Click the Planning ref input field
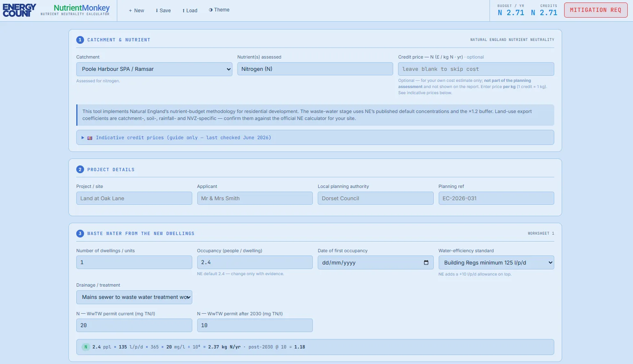633x364 pixels. click(x=496, y=198)
